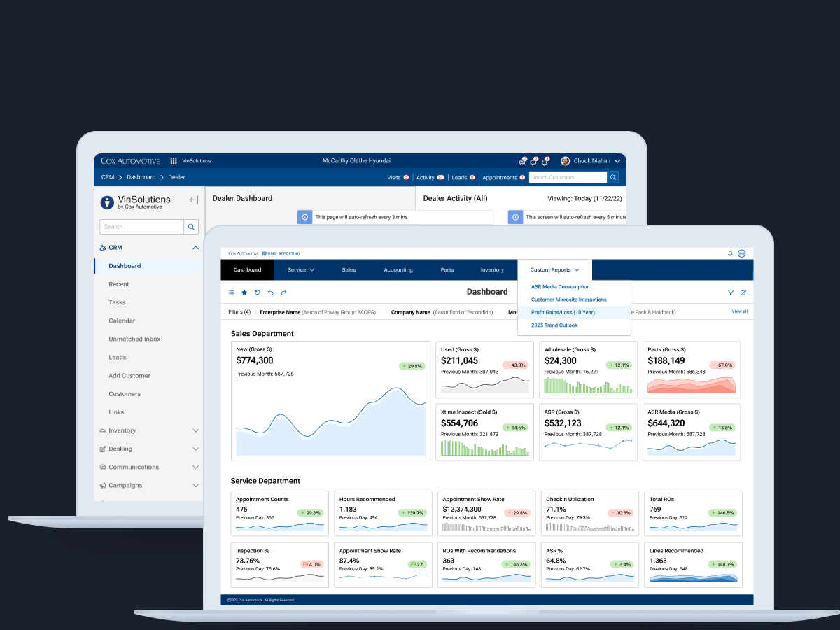Switch to the Parts tab

447,270
